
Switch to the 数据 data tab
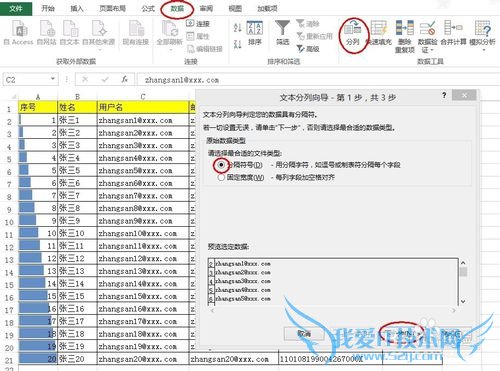tap(177, 8)
